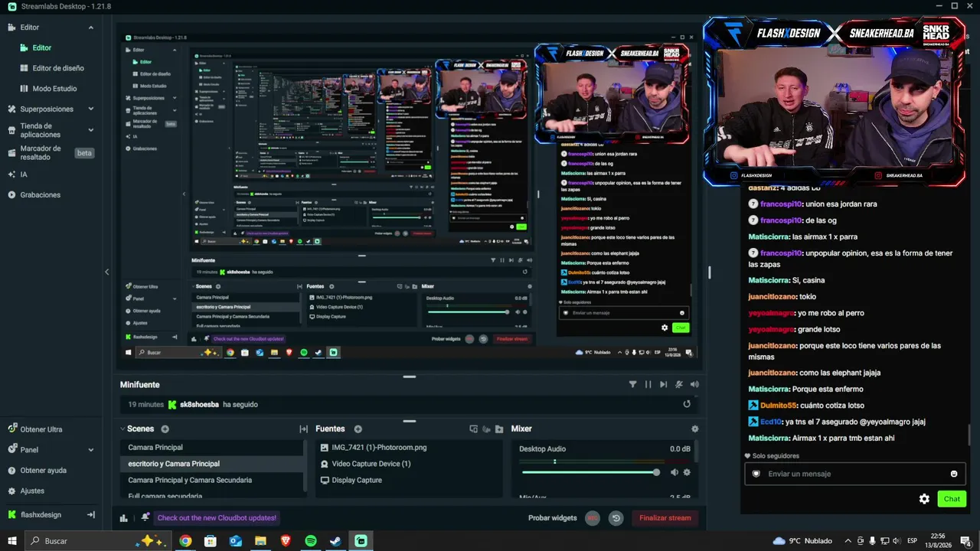This screenshot has height=551, width=980.
Task: Click the chat identity shield icon
Action: (x=756, y=474)
